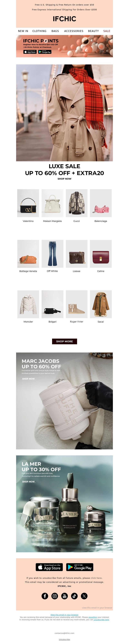Select the Moncler jacket thumbnail
The image size is (129, 644).
(x=28, y=304)
